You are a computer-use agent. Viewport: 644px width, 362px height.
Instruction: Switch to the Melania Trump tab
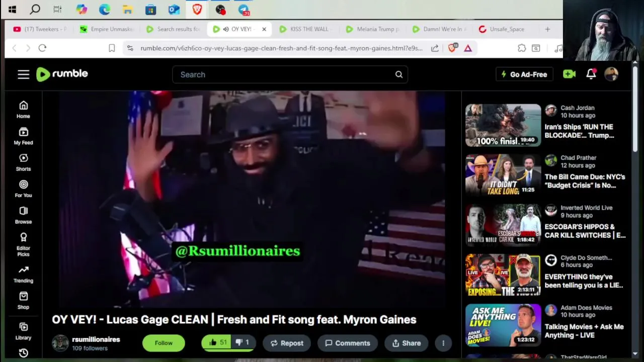click(373, 29)
